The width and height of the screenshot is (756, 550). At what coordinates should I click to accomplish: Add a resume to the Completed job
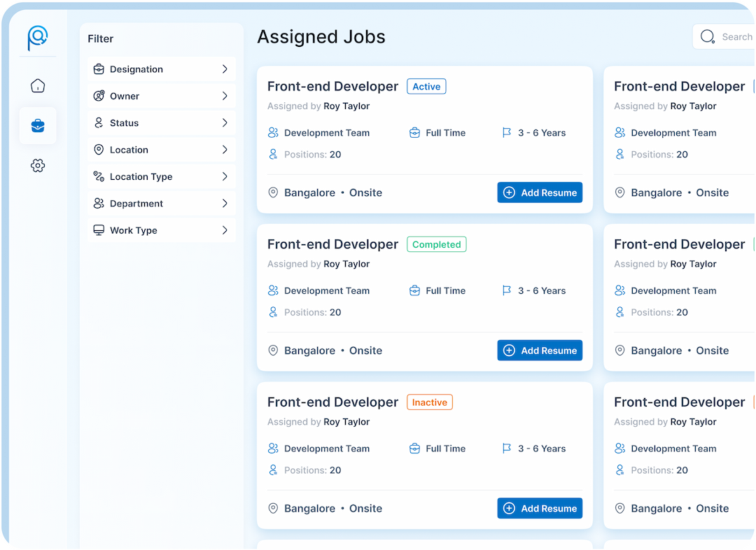(540, 351)
